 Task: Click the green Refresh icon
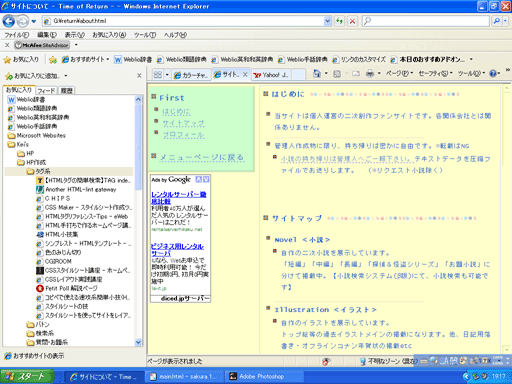(x=339, y=21)
